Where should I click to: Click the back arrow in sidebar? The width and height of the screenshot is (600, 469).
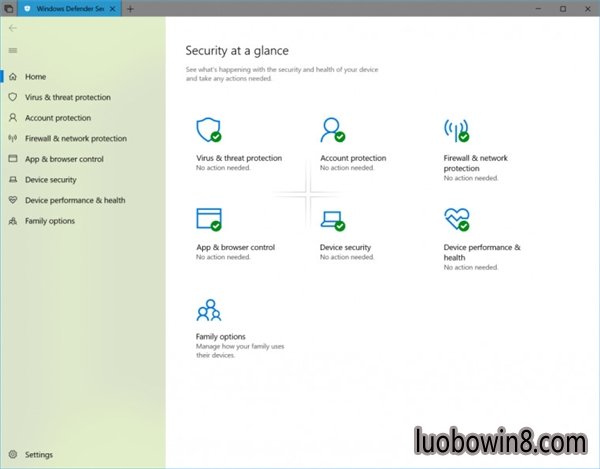(13, 28)
